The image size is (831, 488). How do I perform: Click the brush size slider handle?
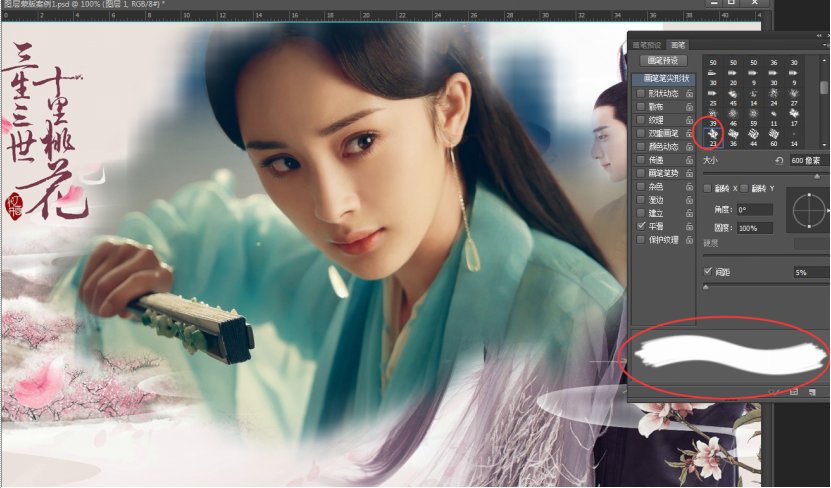pos(817,176)
